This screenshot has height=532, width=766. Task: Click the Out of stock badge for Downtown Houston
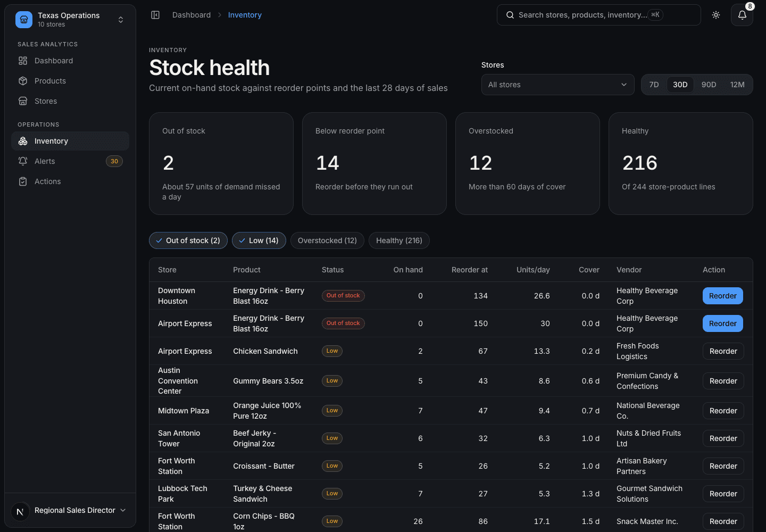point(343,296)
